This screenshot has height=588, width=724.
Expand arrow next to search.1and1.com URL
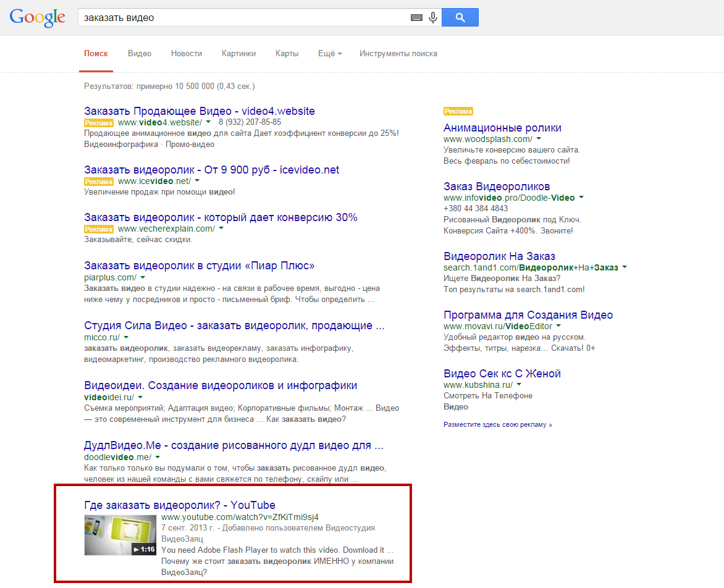pos(625,267)
